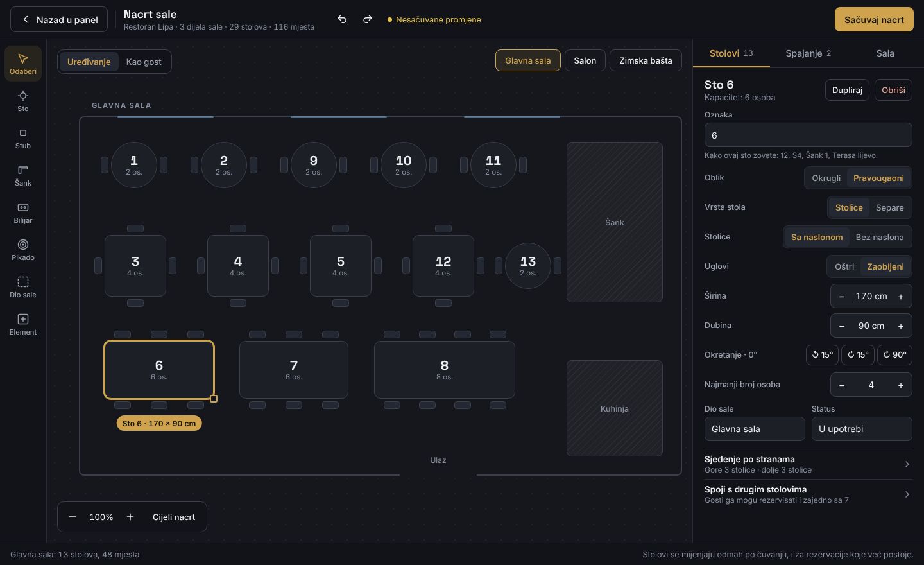The image size is (924, 565).
Task: Choose the Dio sale zone tool
Action: pos(23,287)
